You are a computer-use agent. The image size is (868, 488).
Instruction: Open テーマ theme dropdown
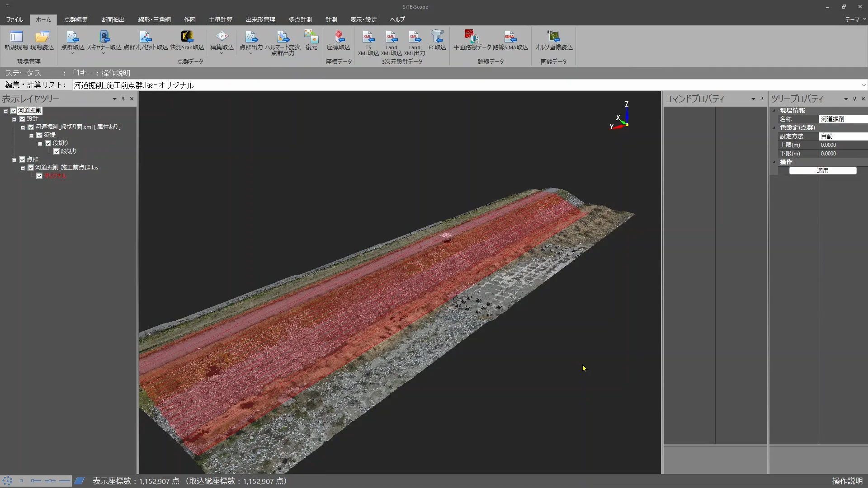(855, 19)
